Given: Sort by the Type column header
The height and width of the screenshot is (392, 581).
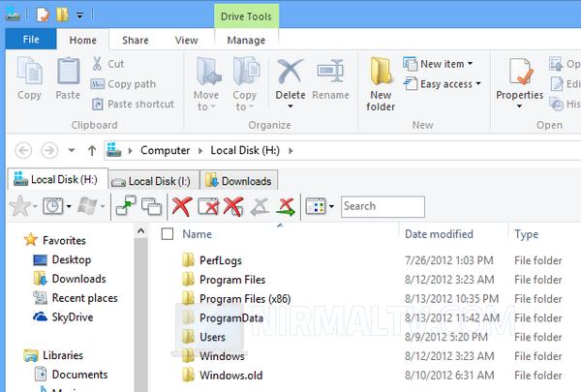Looking at the screenshot, I should [527, 234].
